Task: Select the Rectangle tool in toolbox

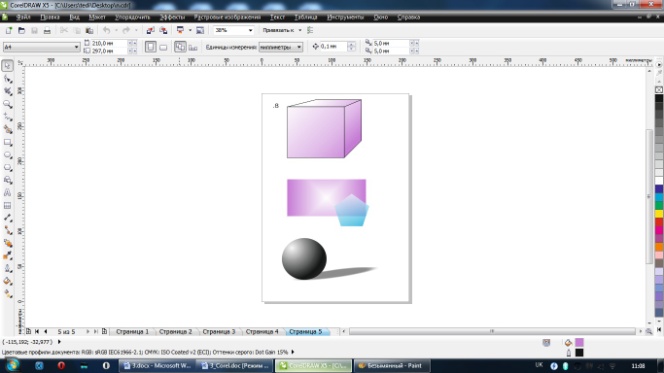Action: tap(8, 142)
